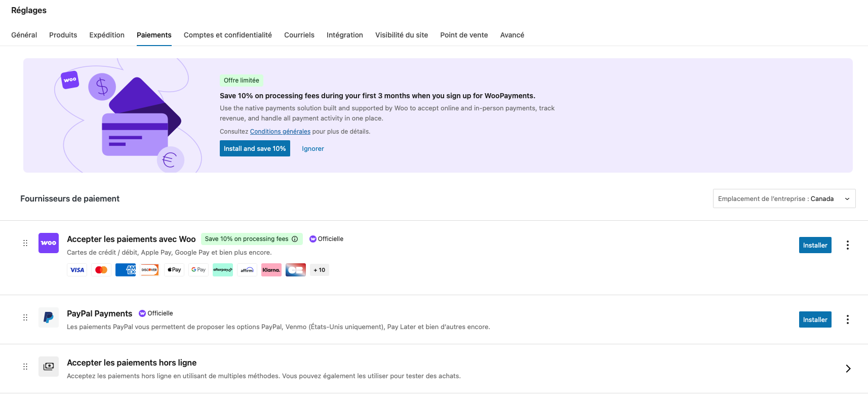Click drag handle for PayPal Payments row

(x=25, y=317)
